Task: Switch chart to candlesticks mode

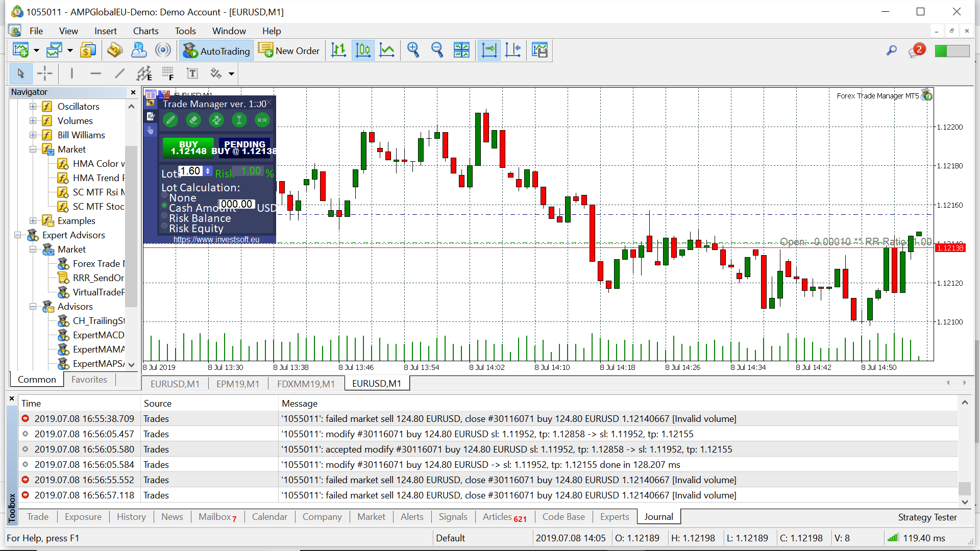Action: point(363,50)
